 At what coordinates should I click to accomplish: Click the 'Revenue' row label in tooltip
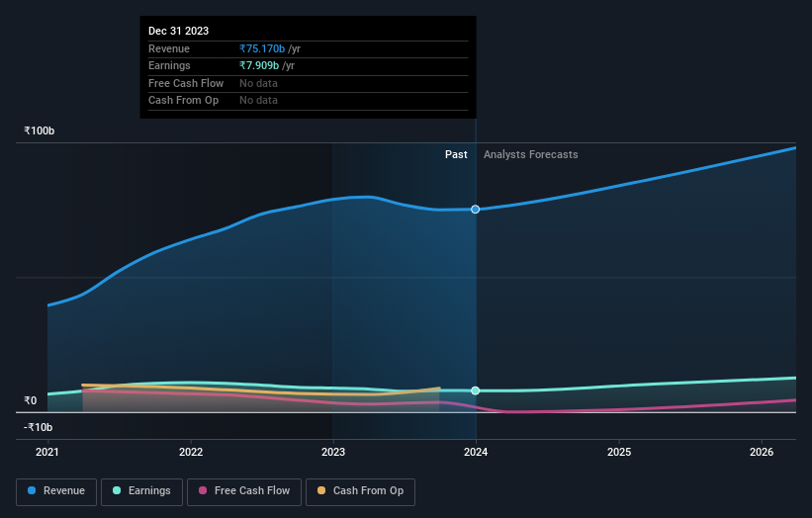pos(169,48)
